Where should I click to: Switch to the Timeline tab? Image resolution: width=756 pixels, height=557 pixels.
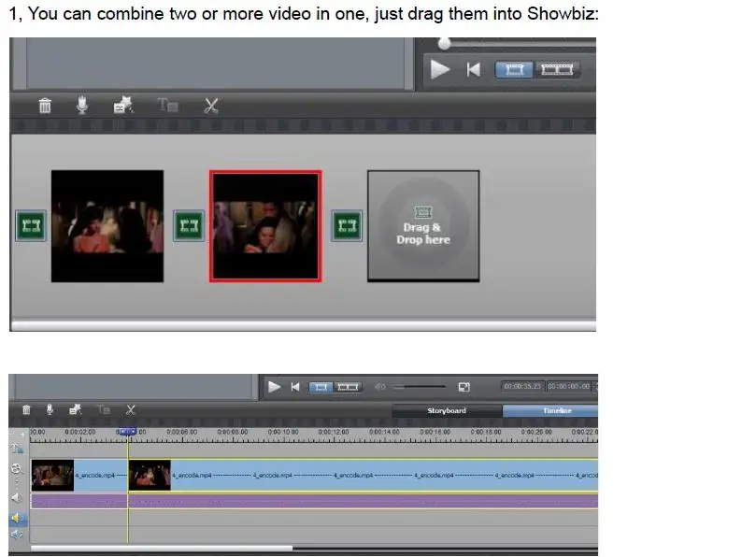coord(550,411)
